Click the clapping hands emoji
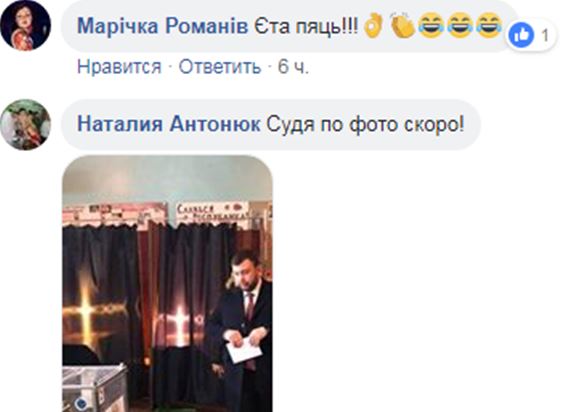Image resolution: width=566 pixels, height=412 pixels. (402, 25)
